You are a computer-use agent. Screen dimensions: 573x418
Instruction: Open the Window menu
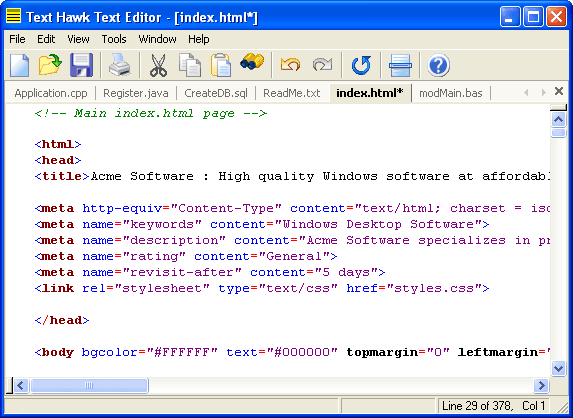157,39
